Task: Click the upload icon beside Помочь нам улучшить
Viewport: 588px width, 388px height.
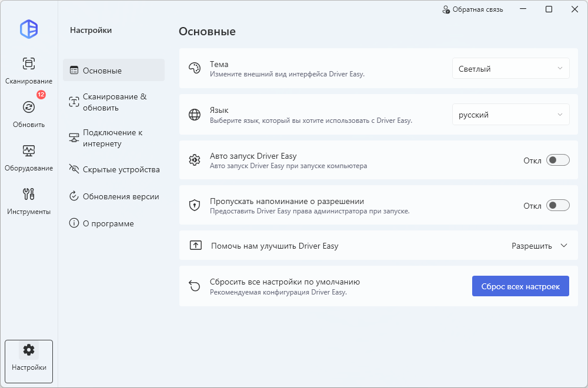Action: [196, 245]
